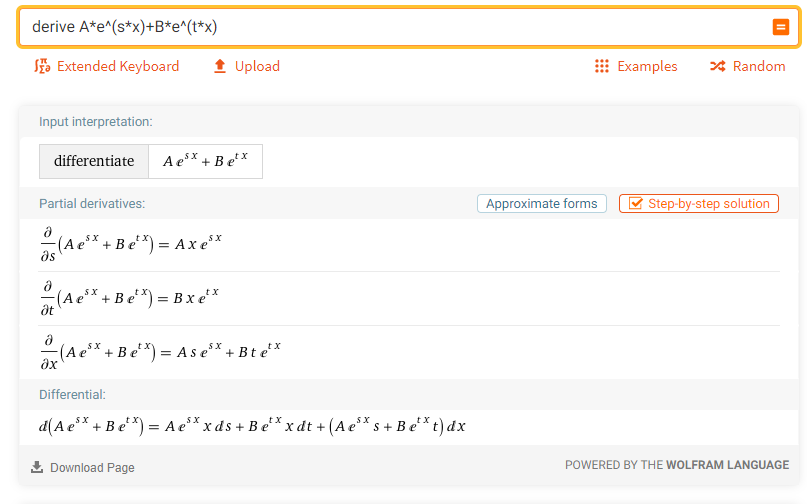Click the Step-by-step solution checkmark icon
This screenshot has height=504, width=807.
click(x=635, y=204)
